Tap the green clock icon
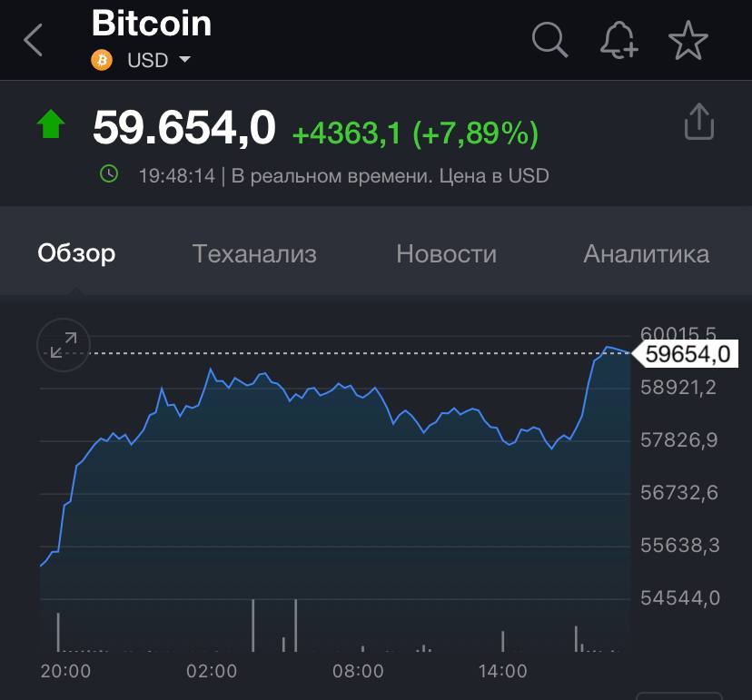752x700 pixels. (x=109, y=173)
